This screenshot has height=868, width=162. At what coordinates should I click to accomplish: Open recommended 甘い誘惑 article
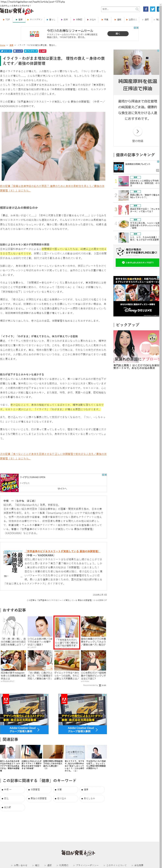40,666
